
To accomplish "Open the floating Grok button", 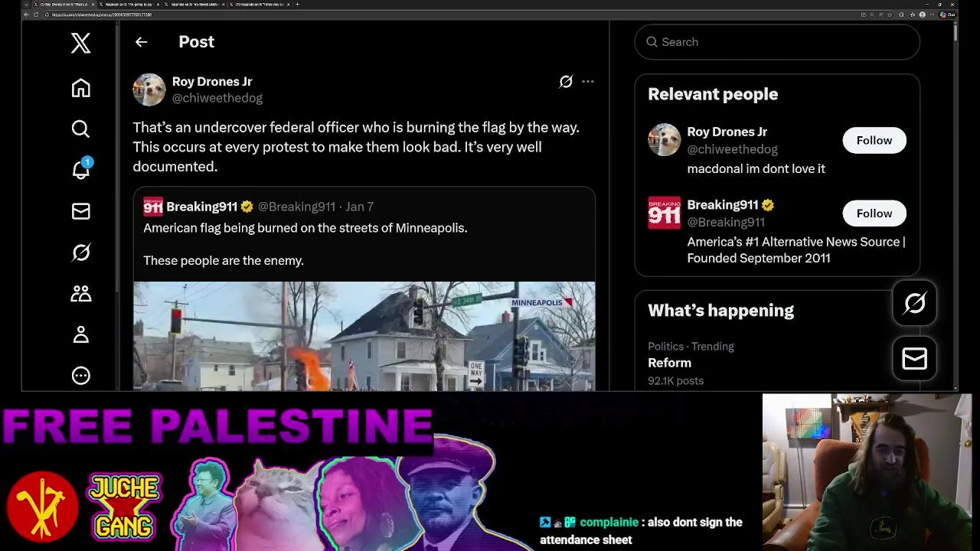I will coord(915,304).
